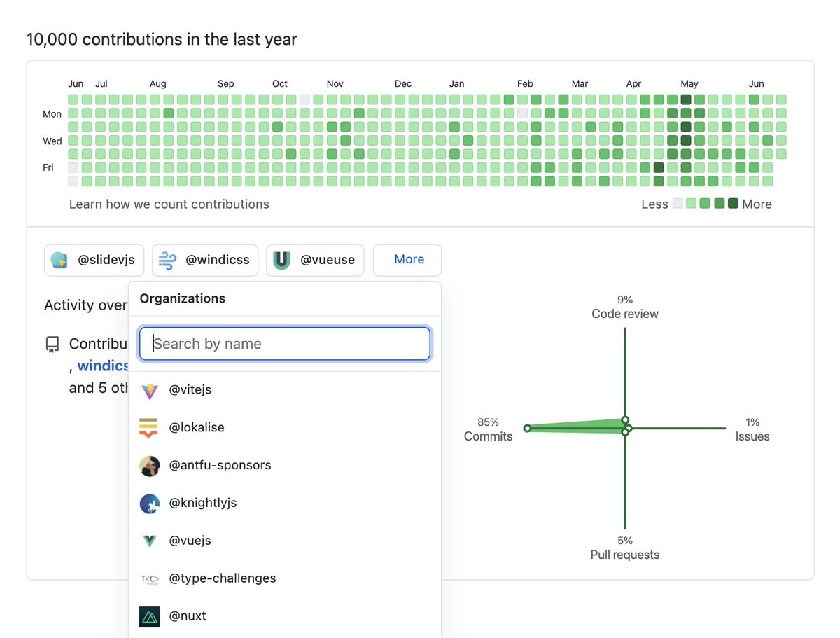Image resolution: width=840 pixels, height=638 pixels.
Task: Filter activity by @slidevjs organization
Action: pyautogui.click(x=94, y=260)
